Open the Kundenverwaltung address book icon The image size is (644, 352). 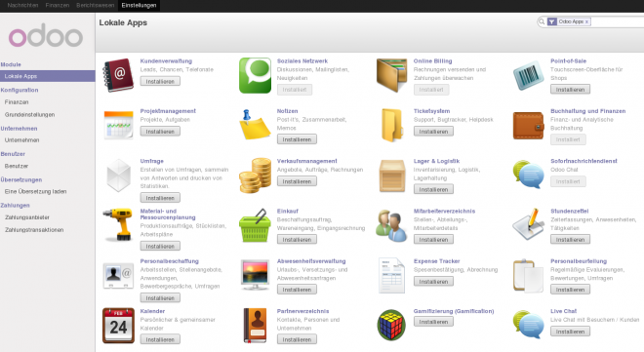[x=118, y=75]
